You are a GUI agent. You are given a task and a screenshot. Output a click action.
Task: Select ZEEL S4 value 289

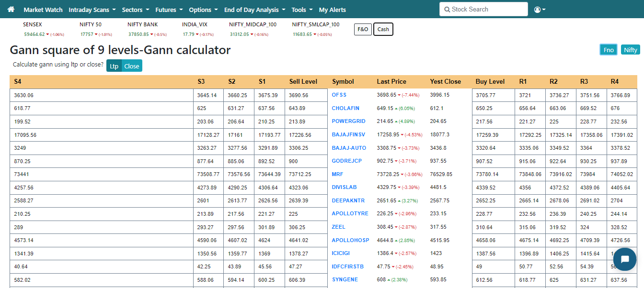pos(19,227)
